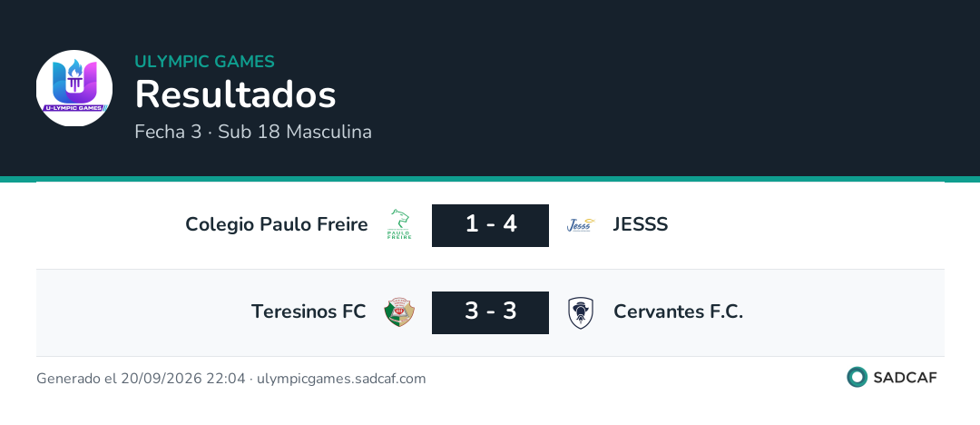This screenshot has width=980, height=425.
Task: Click the Fecha 3 · Sub 18 Masculina subtitle
Action: [x=253, y=132]
